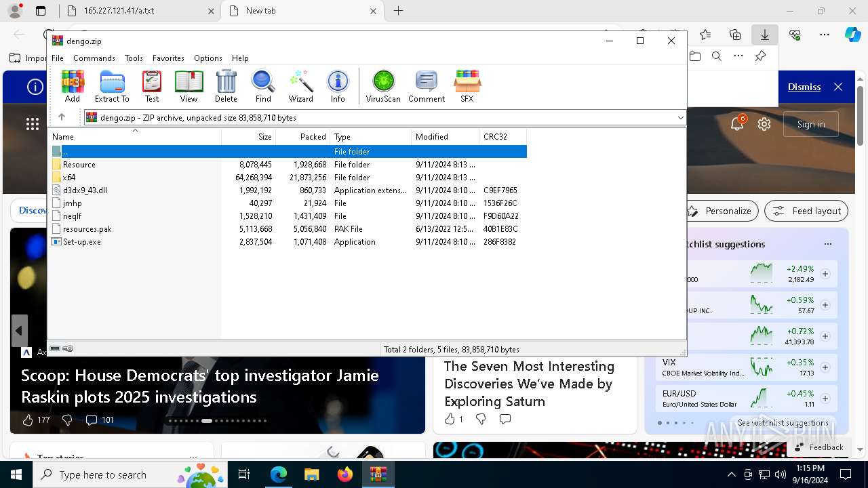Open browser Settings and more menu

pos(825,35)
